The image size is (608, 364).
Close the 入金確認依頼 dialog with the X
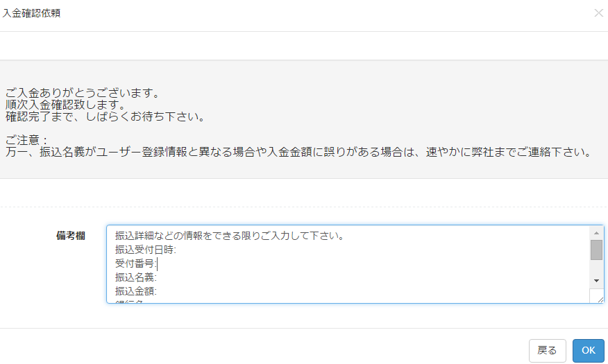(x=599, y=12)
